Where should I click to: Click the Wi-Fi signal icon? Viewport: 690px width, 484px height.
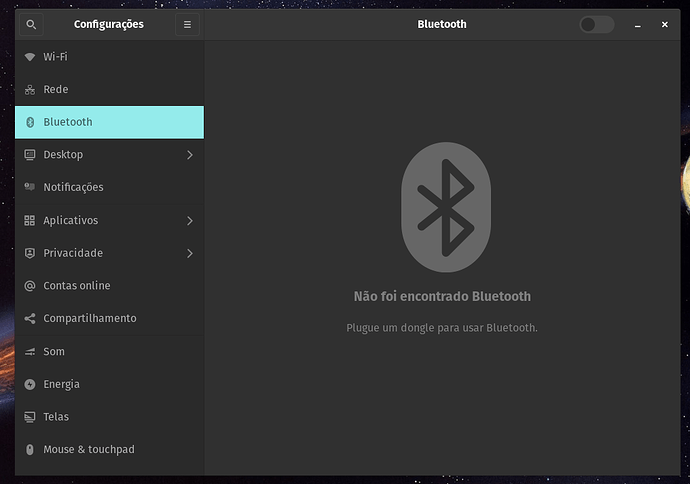[30, 57]
